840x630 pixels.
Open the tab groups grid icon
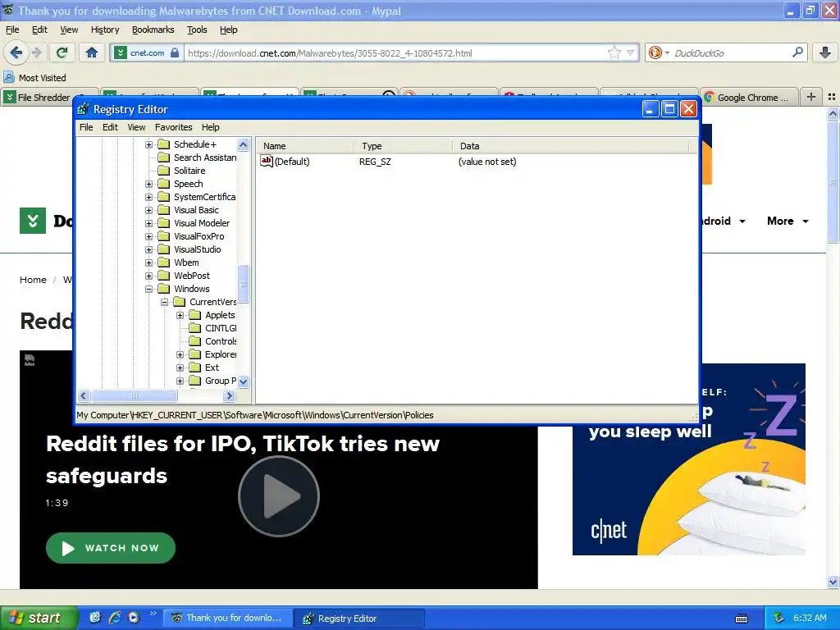point(832,97)
